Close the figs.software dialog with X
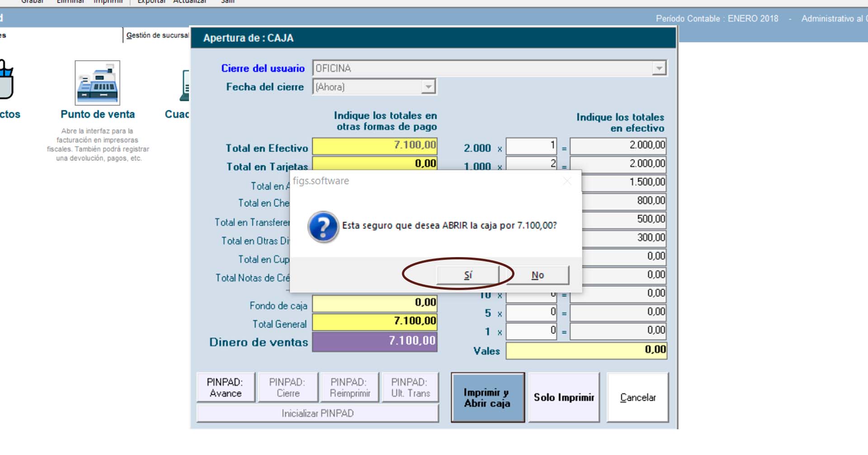The image size is (868, 455). tap(567, 181)
